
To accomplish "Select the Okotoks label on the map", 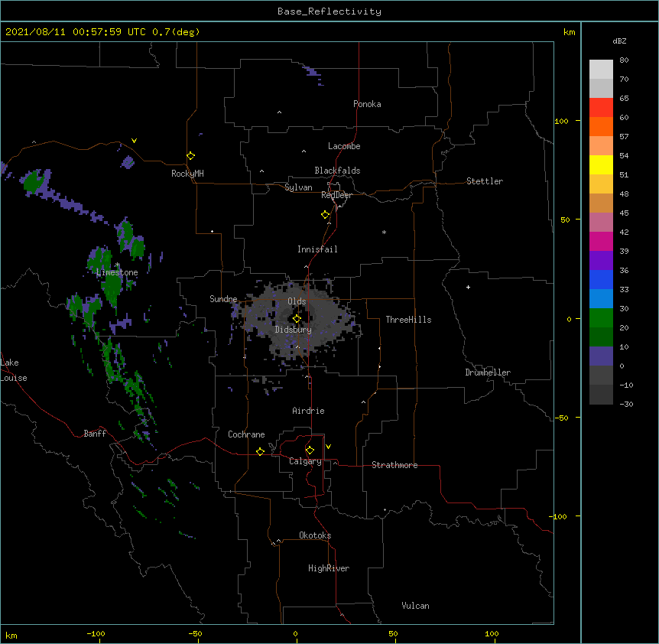I will point(315,535).
